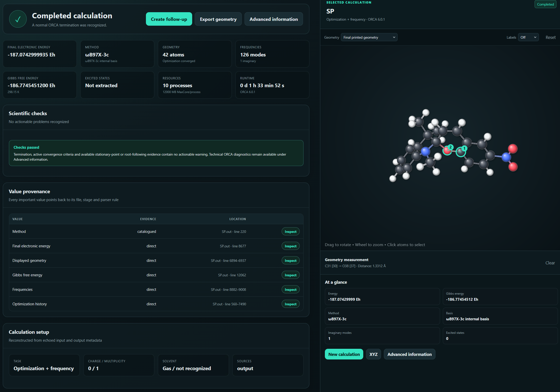Click the ωB97X-3c method card
560x392 pixels.
[117, 54]
